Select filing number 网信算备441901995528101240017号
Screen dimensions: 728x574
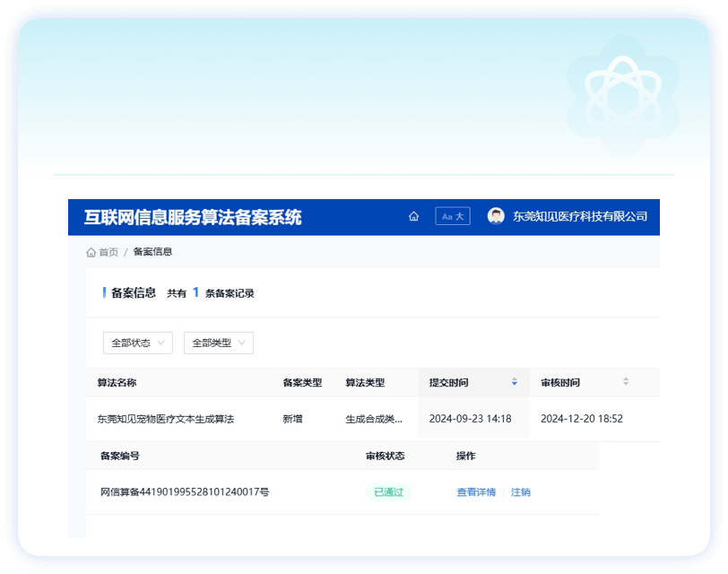click(185, 492)
